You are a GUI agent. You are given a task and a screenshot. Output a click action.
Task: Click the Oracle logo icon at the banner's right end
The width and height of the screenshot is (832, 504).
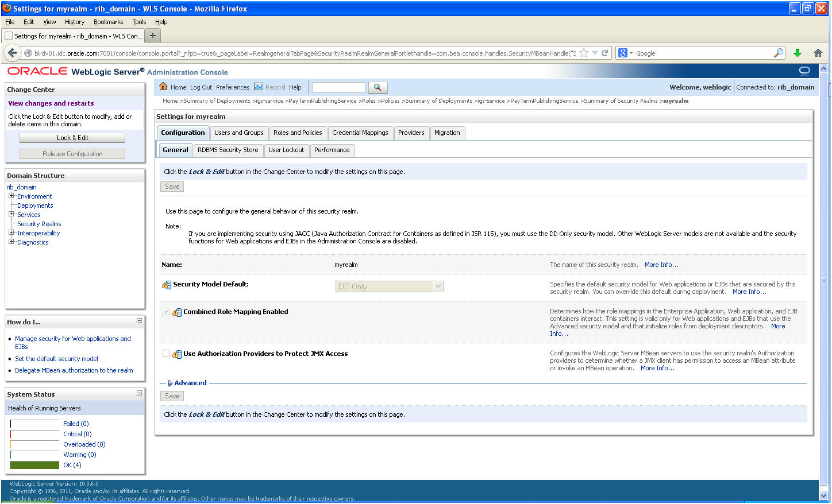point(804,71)
